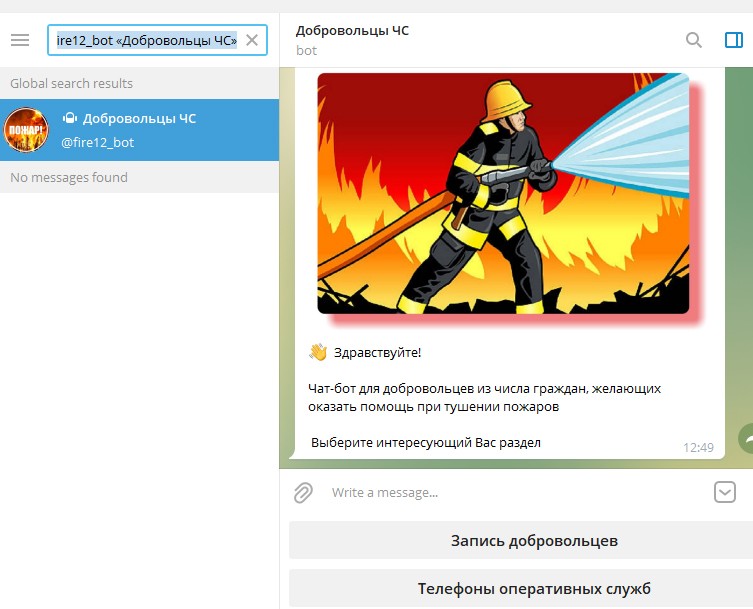Click the bot status label under chat title
Viewport: 753px width, 609px height.
point(306,50)
